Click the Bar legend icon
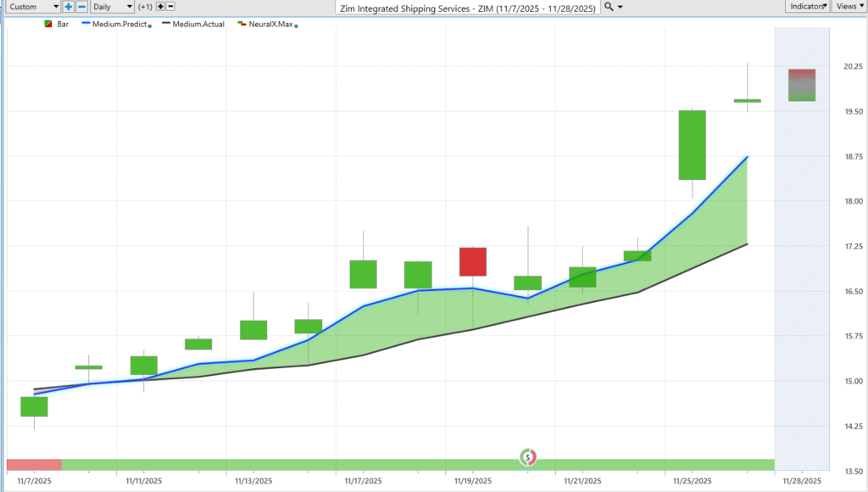868x492 pixels. (47, 25)
